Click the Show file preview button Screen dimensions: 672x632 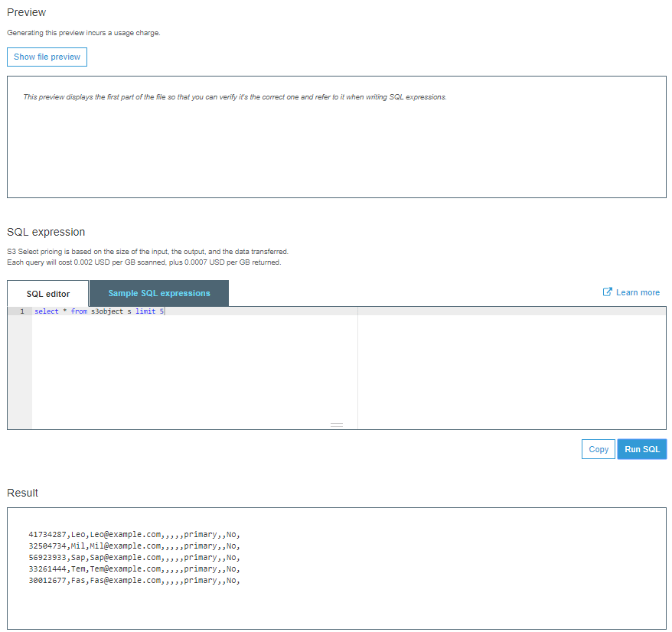[x=47, y=57]
